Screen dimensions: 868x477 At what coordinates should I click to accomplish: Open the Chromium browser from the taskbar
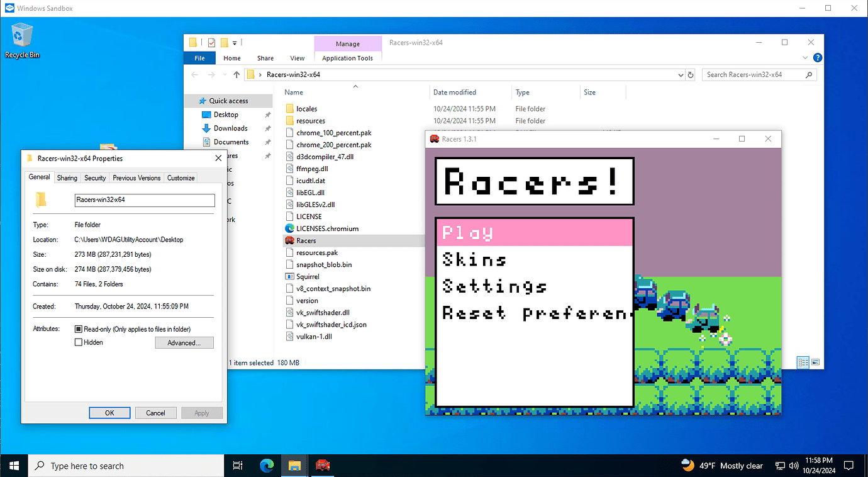[266, 465]
